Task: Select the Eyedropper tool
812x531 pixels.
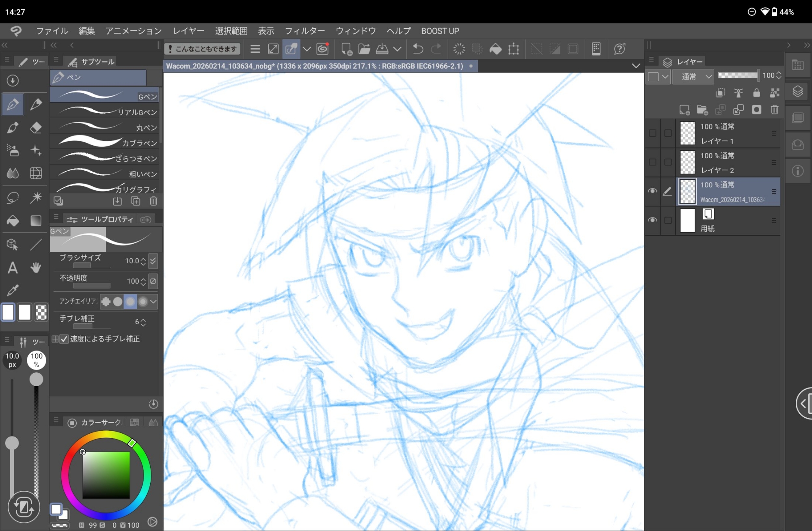Action: [13, 290]
